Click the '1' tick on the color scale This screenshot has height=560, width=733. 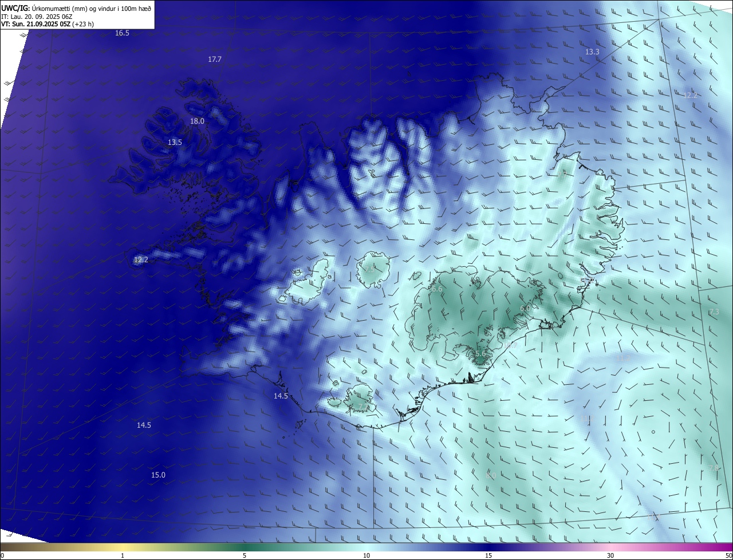[123, 555]
